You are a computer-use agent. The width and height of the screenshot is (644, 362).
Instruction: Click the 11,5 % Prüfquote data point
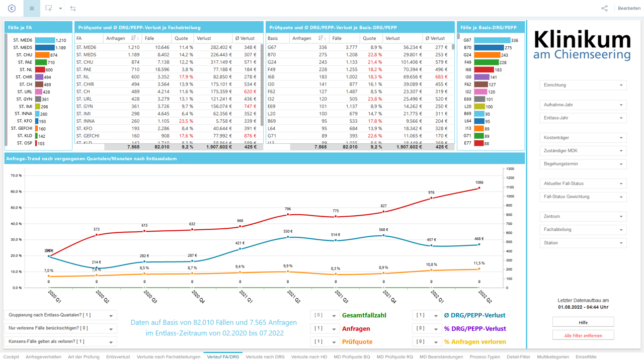479,269
